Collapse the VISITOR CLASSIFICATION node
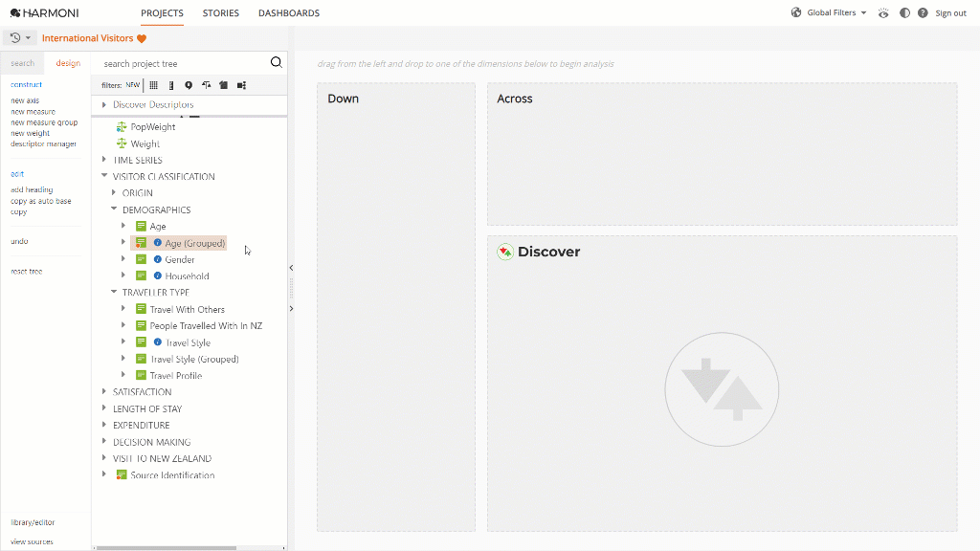 (104, 176)
